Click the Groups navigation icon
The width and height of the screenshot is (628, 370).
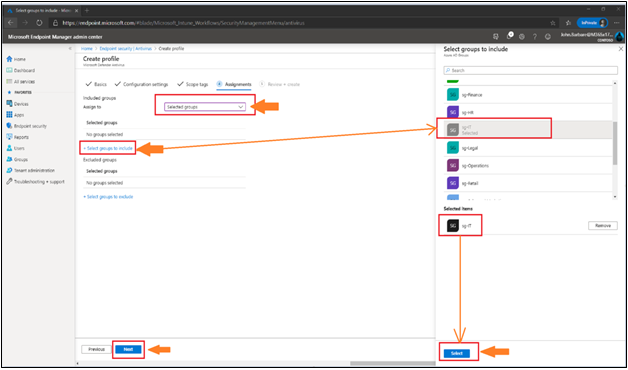(x=10, y=159)
